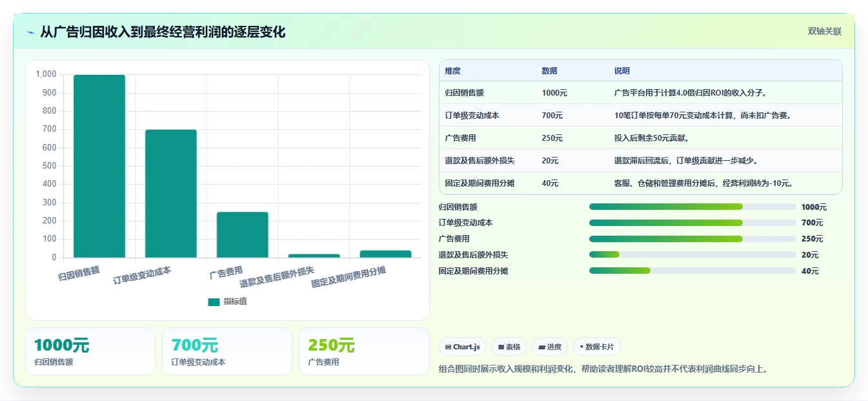Click the 700元 value beside the progress bar
The image size is (868, 401).
812,223
